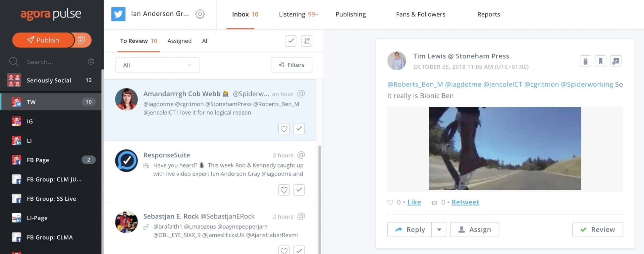Select FB Group: CLMA in sidebar

click(51, 237)
